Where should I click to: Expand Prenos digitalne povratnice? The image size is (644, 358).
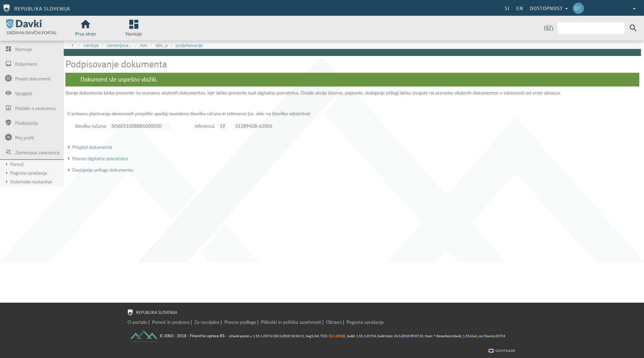[100, 159]
